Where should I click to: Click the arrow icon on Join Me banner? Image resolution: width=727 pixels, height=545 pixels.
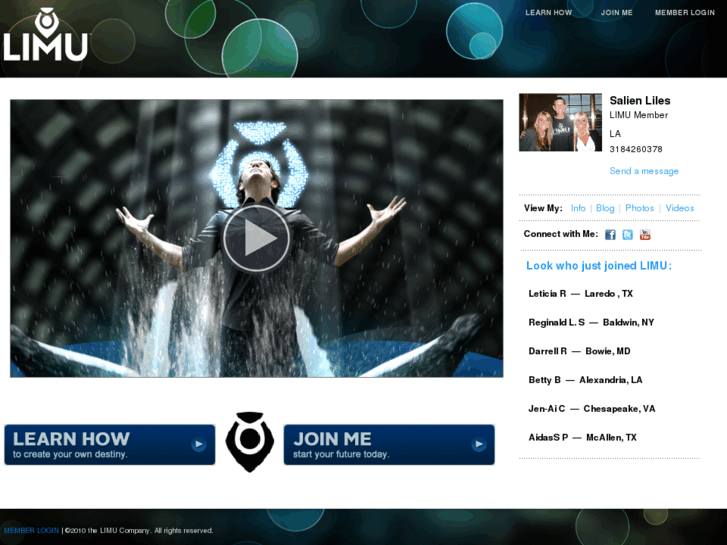pyautogui.click(x=478, y=444)
